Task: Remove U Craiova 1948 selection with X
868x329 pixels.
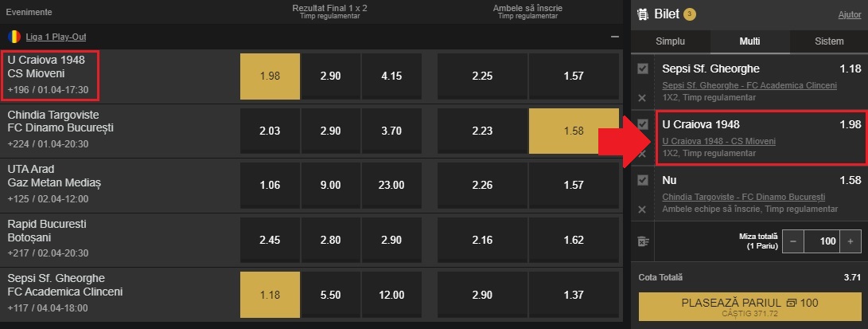Action: pyautogui.click(x=643, y=153)
